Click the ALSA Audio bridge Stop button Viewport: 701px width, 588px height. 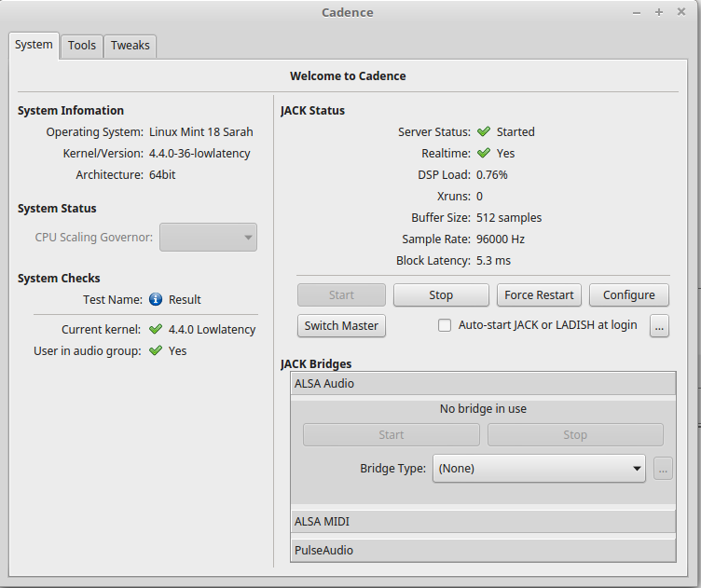[575, 435]
